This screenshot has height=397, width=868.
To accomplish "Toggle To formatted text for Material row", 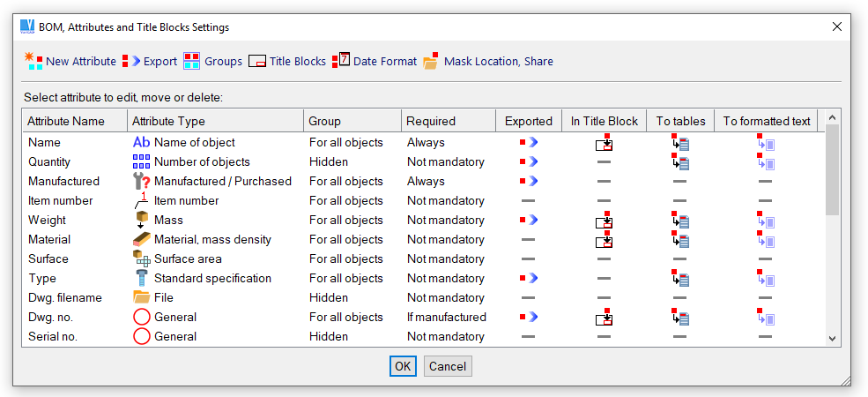I will pyautogui.click(x=765, y=240).
